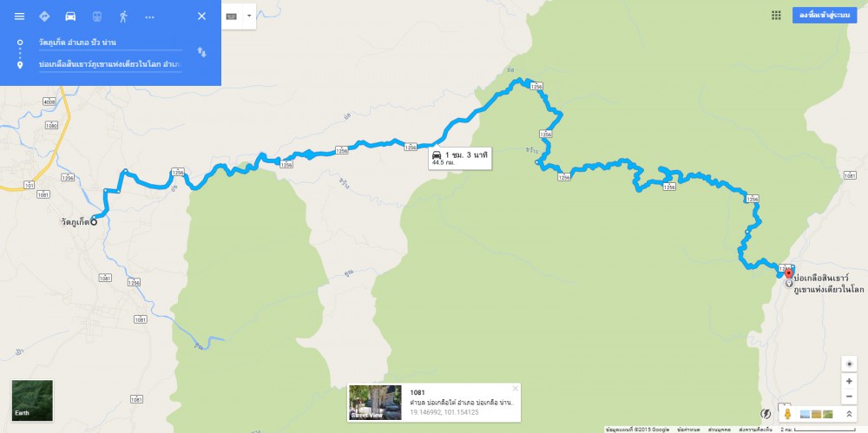Zoom out with the minus button
868x433 pixels.
click(x=849, y=397)
